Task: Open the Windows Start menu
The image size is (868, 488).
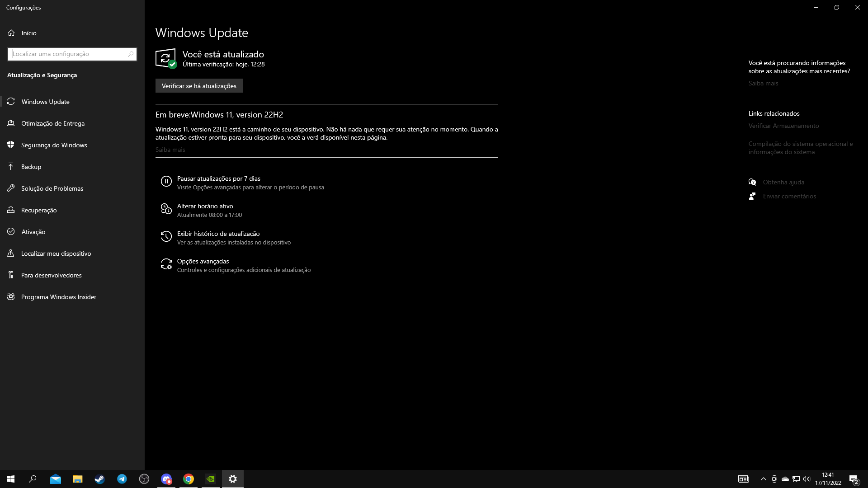Action: pos(11,479)
